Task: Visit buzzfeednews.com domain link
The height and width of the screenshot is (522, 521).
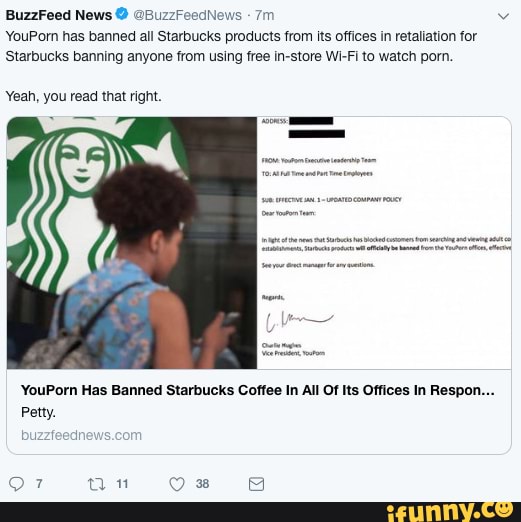Action: click(x=81, y=435)
